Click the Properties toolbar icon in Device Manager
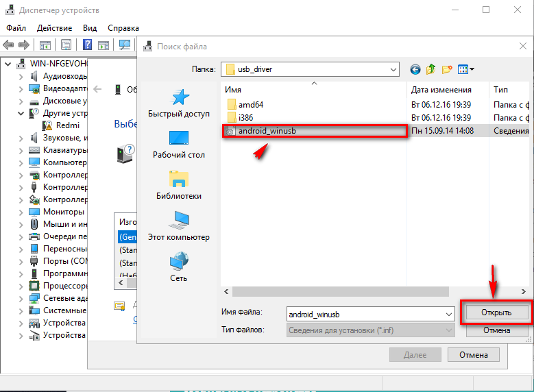Screen dimensions: 534x392 click(x=66, y=45)
